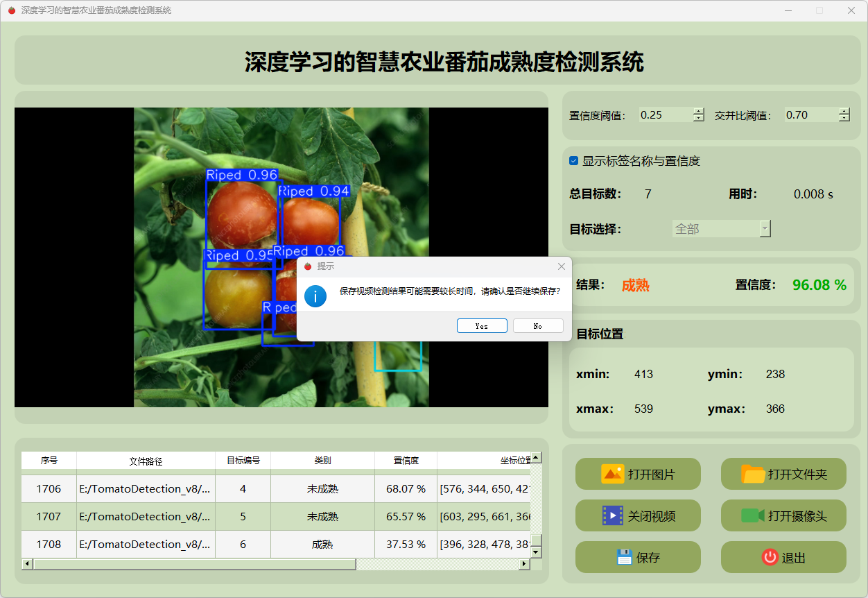Viewport: 868px width, 598px height.
Task: Open the 目标选择 dropdown list
Action: tap(765, 229)
